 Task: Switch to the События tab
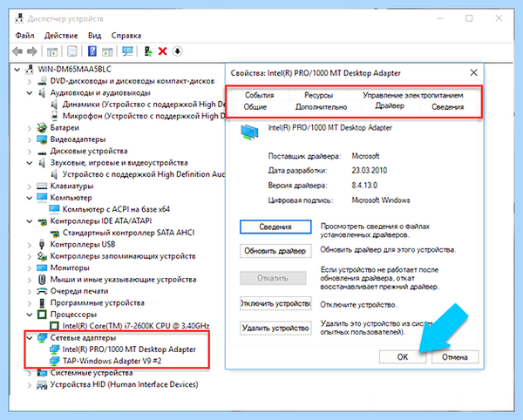point(260,95)
